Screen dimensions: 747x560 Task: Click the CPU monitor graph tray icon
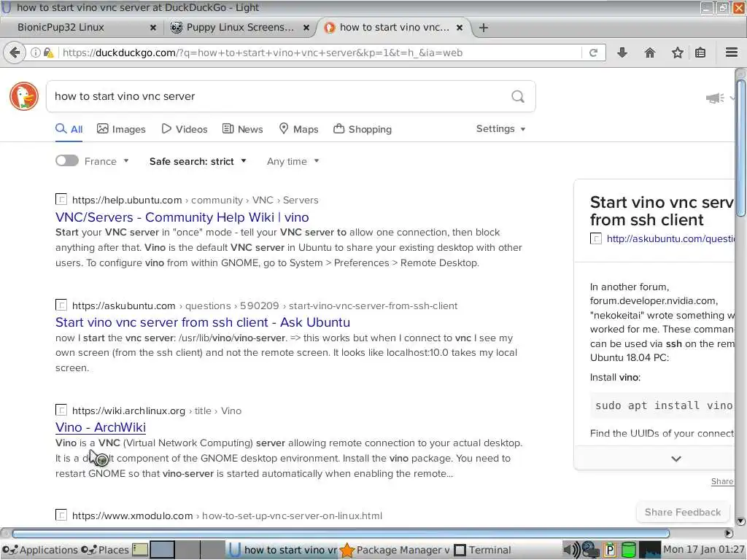pos(649,550)
